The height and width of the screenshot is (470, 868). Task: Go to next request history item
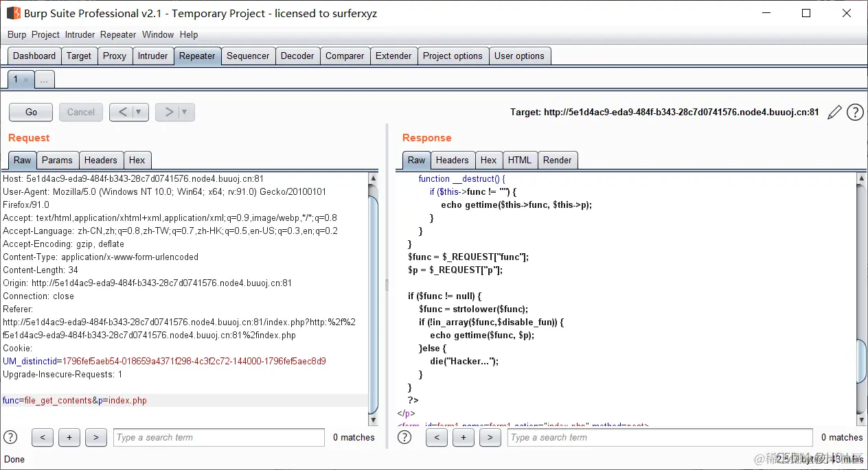(168, 112)
